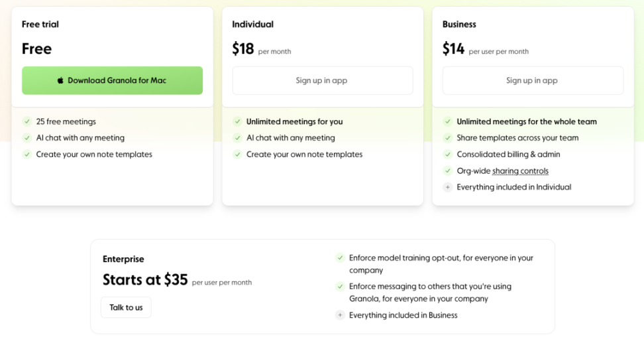Click the Free trial plan title
The image size is (644, 341).
[x=40, y=25]
